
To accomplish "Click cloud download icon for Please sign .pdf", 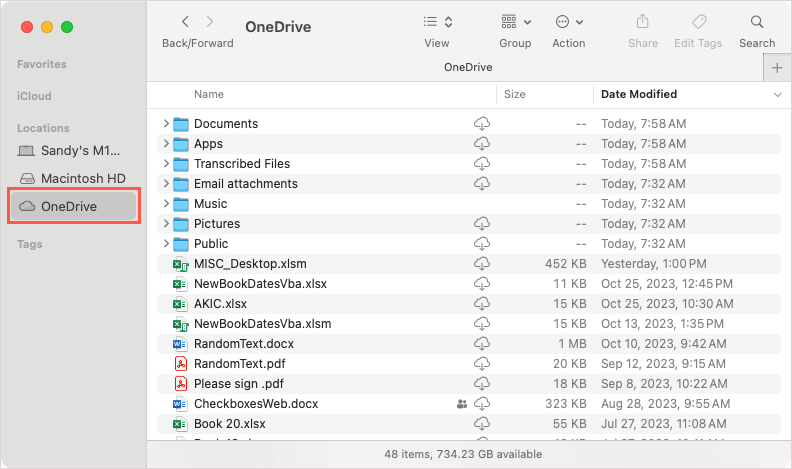I will coord(482,384).
